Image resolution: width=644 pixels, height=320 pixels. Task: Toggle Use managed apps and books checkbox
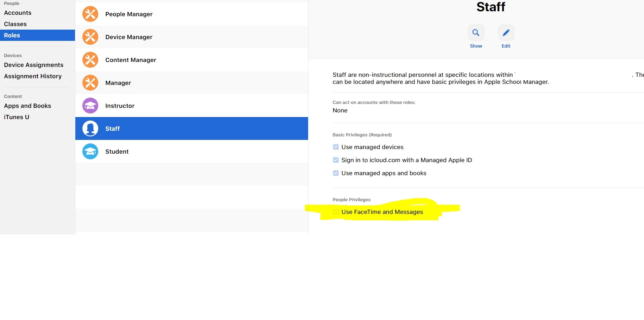pyautogui.click(x=336, y=173)
